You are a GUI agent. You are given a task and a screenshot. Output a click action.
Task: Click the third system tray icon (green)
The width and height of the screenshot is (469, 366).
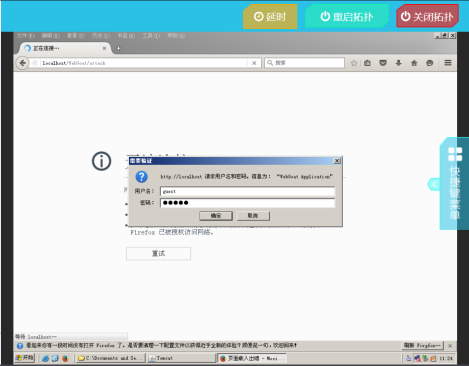(425, 358)
